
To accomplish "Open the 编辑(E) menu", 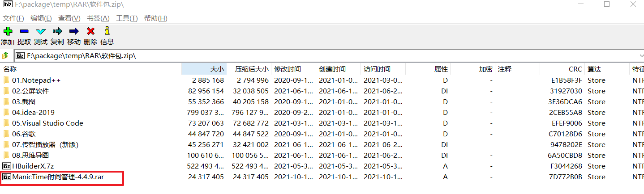I will pos(41,18).
